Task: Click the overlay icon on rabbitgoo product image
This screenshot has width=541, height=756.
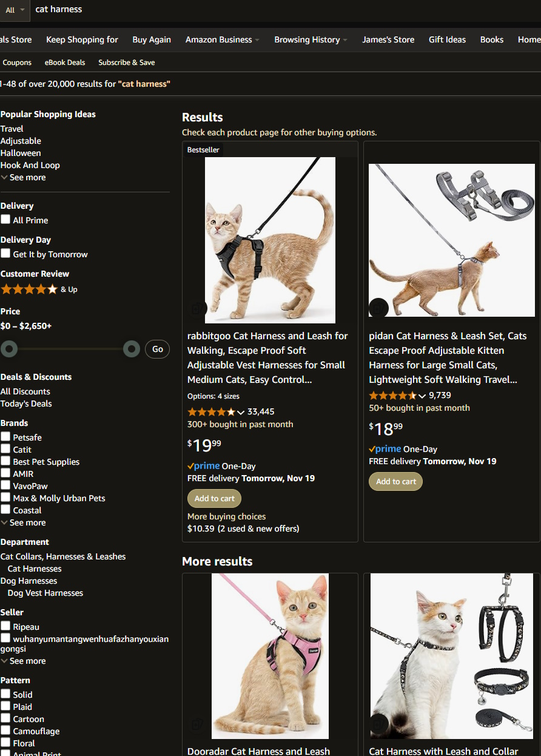Action: click(x=197, y=308)
